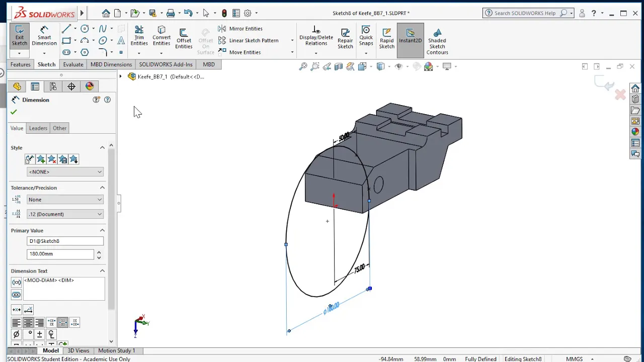Activate the sketch Text tool
Image resolution: width=644 pixels, height=362 pixels.
coord(121,41)
